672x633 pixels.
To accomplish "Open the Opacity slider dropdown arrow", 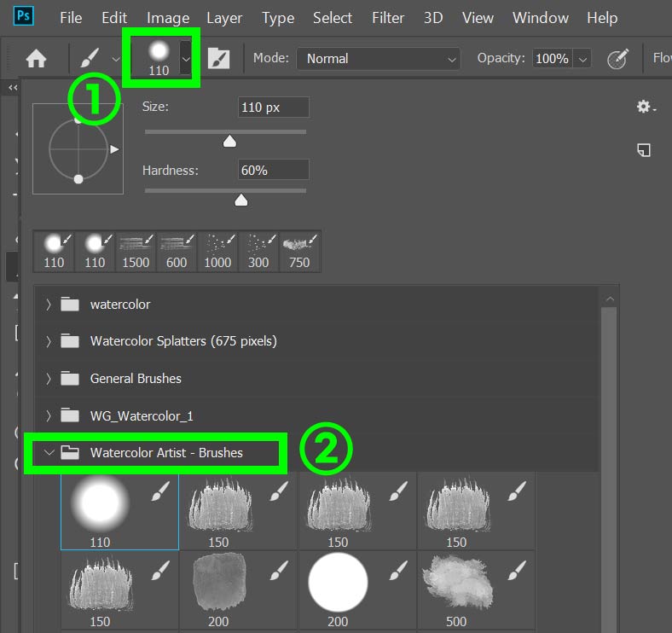I will [x=582, y=59].
